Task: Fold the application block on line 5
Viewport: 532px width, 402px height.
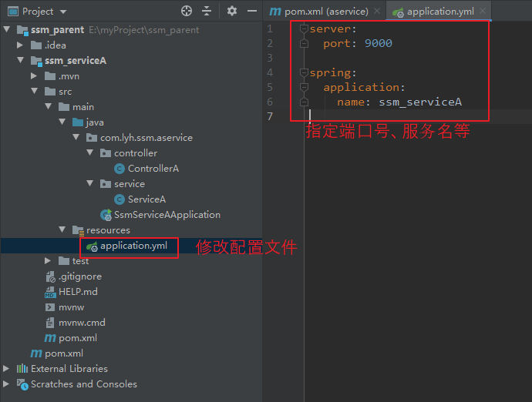Action: pos(304,87)
